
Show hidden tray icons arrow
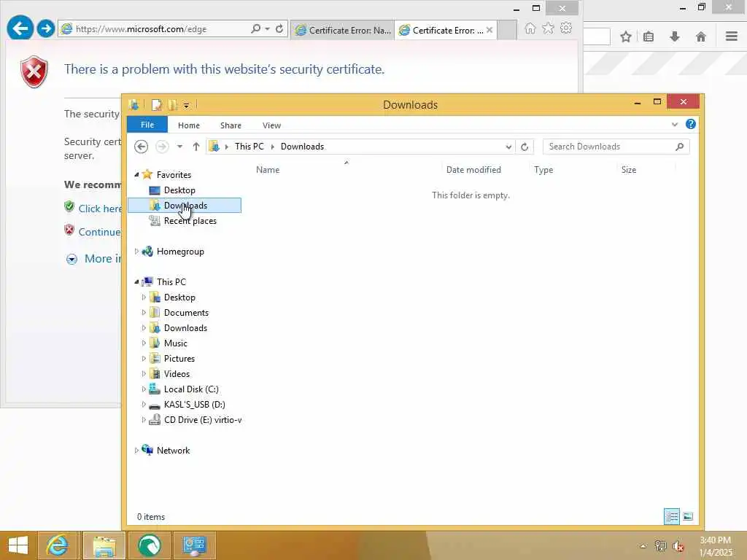click(643, 546)
